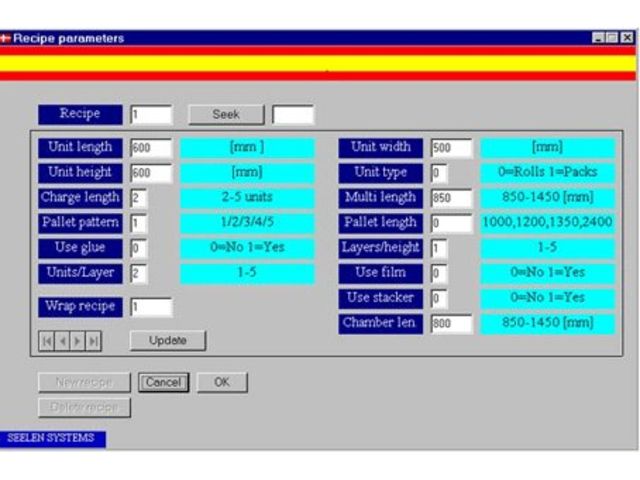Focus the Wrap recipe input field
The image size is (640, 480).
tap(151, 307)
